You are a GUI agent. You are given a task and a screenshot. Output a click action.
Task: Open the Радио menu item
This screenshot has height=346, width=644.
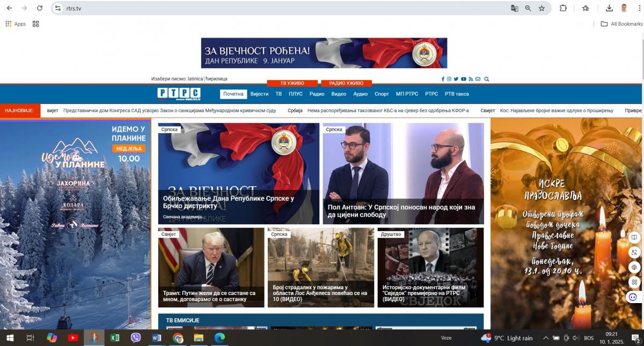coord(317,94)
